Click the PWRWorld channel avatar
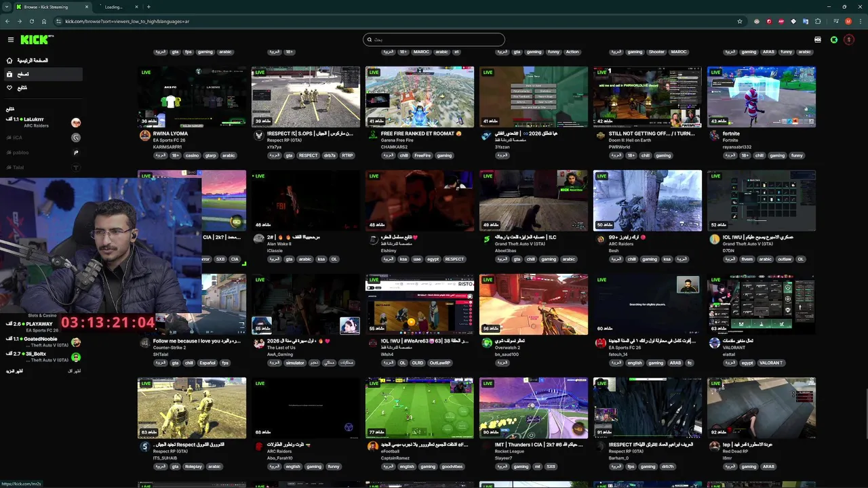Image resolution: width=868 pixels, height=488 pixels. pyautogui.click(x=600, y=136)
